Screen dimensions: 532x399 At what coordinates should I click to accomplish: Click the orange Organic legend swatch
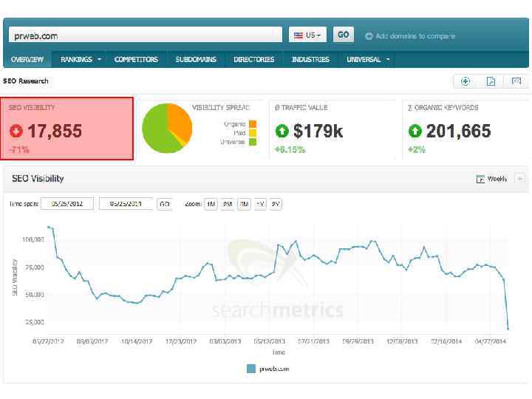(x=253, y=124)
